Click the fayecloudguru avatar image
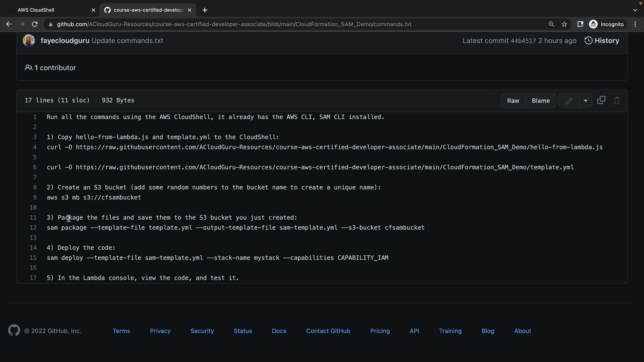644x362 pixels. pyautogui.click(x=29, y=41)
